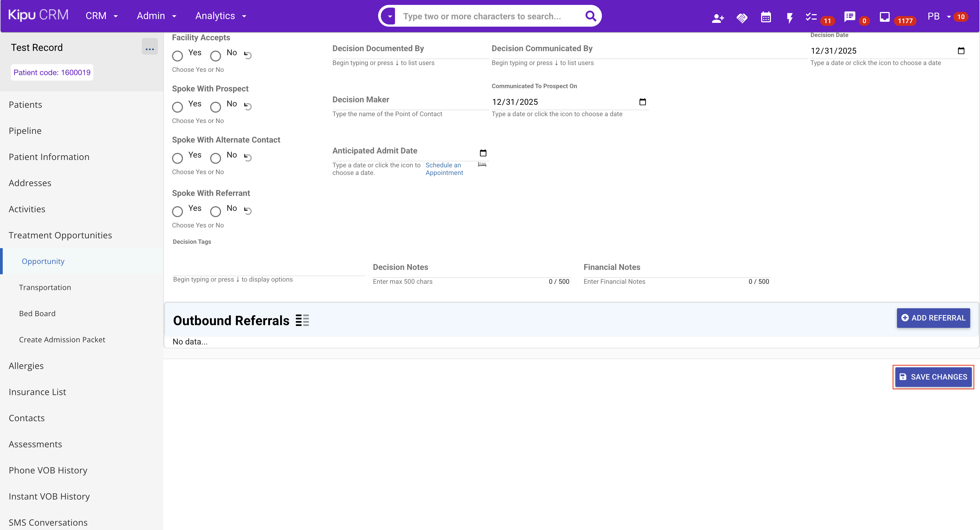Viewport: 980px width, 530px height.
Task: Go to Insurance List in the sidebar
Action: click(x=37, y=392)
